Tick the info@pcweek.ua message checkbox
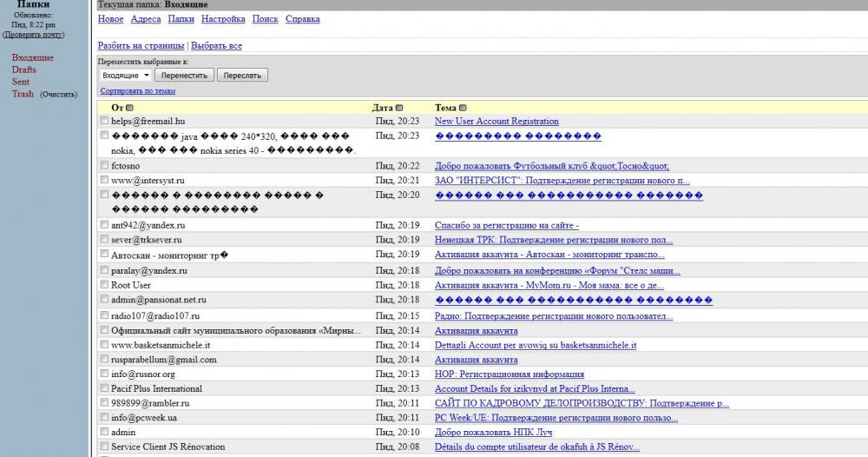 coord(104,416)
